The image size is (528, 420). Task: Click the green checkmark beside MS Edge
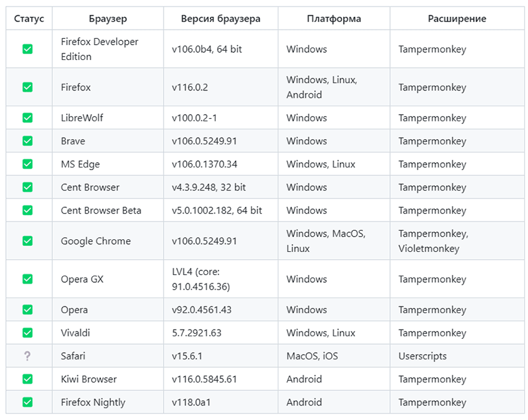pos(27,164)
